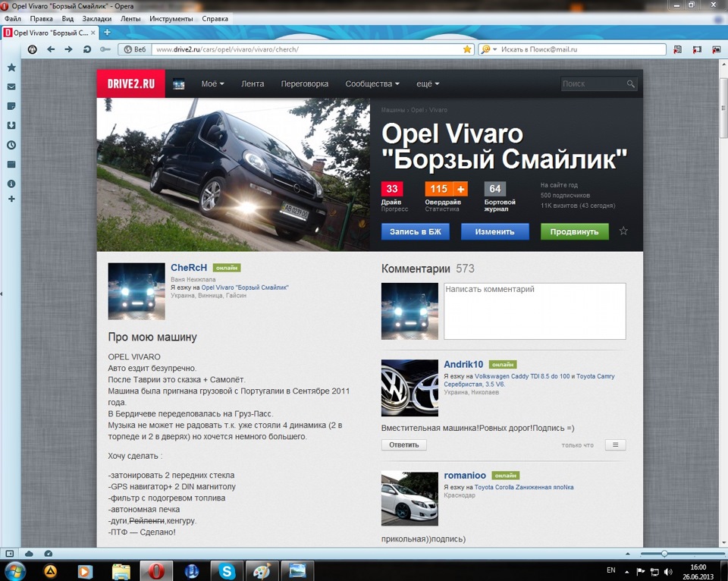Open the Вид menu
This screenshot has height=581, width=728.
[x=67, y=18]
